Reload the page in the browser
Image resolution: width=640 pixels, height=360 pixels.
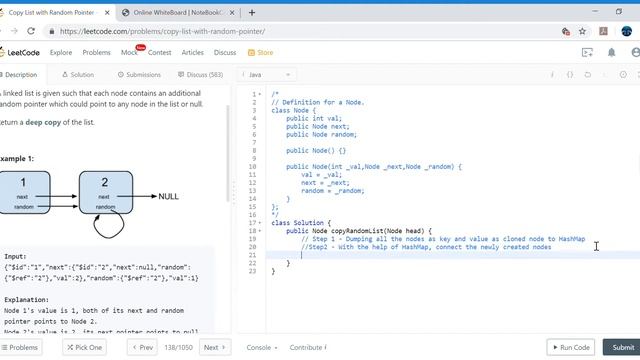click(31, 31)
